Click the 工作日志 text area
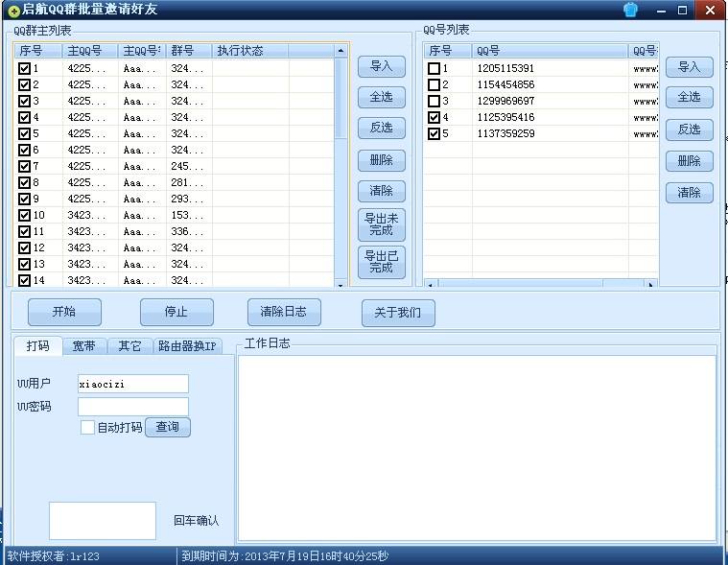The width and height of the screenshot is (728, 565). pyautogui.click(x=478, y=449)
